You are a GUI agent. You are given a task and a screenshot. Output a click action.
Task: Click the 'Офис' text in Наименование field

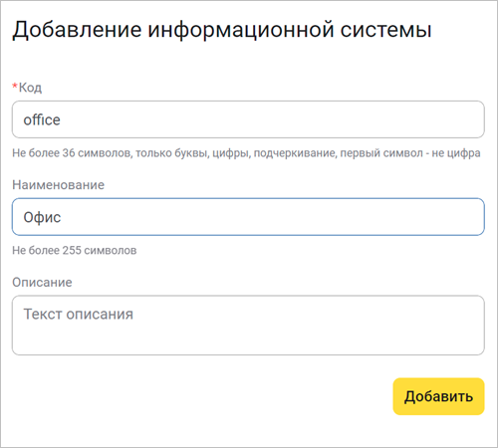point(42,217)
